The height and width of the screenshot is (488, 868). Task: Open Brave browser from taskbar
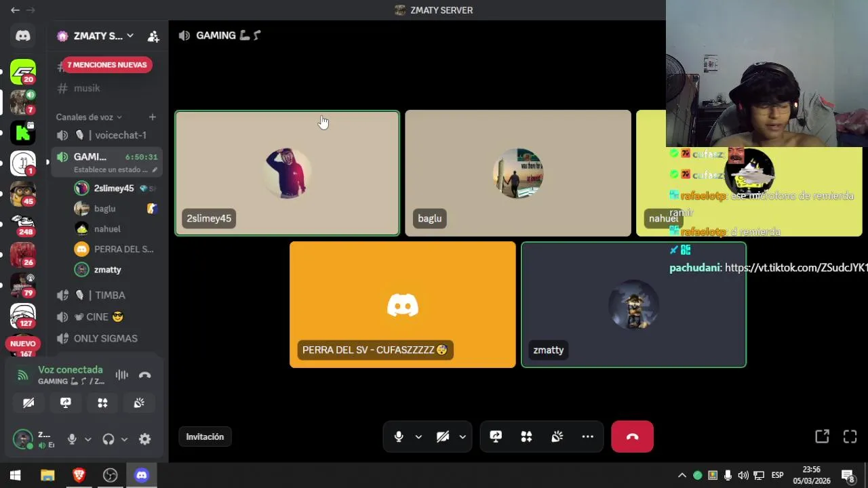[79, 475]
